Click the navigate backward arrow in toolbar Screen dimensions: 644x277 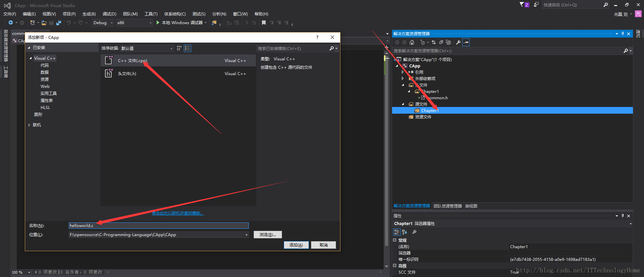pyautogui.click(x=11, y=22)
